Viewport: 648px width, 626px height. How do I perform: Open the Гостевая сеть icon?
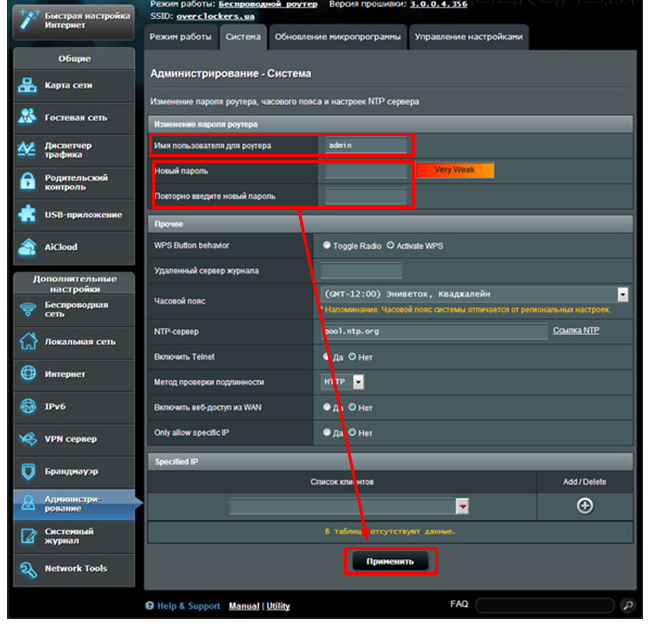pyautogui.click(x=27, y=117)
